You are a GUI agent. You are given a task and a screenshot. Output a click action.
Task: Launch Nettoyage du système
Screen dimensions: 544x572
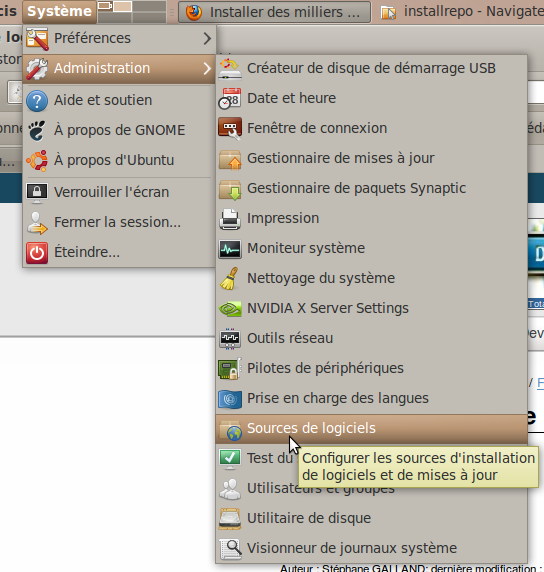371,278
